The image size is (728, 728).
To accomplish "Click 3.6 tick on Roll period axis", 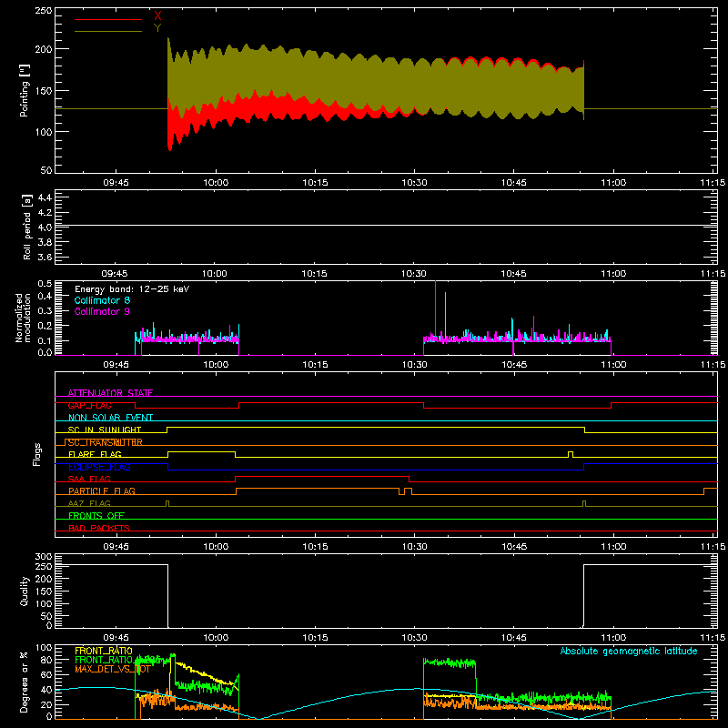I will click(x=45, y=257).
